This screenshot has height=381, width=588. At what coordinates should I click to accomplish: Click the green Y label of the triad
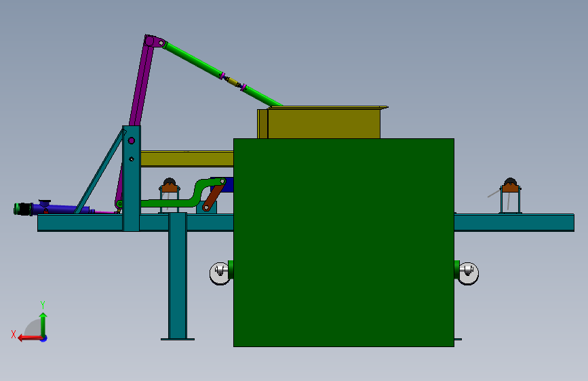pos(43,304)
